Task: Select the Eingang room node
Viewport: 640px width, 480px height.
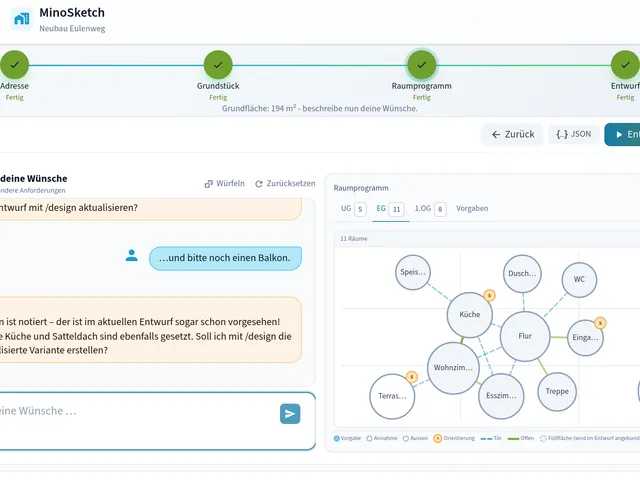Action: [585, 338]
